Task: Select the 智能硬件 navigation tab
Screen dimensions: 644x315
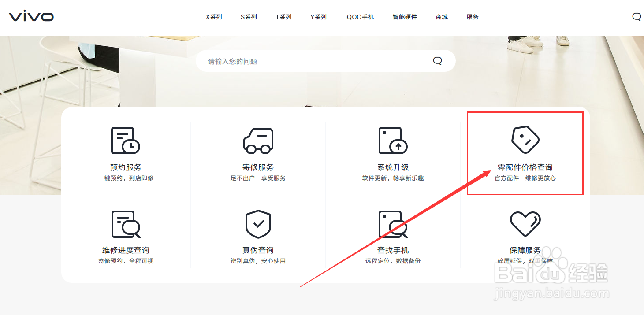Action: point(405,17)
